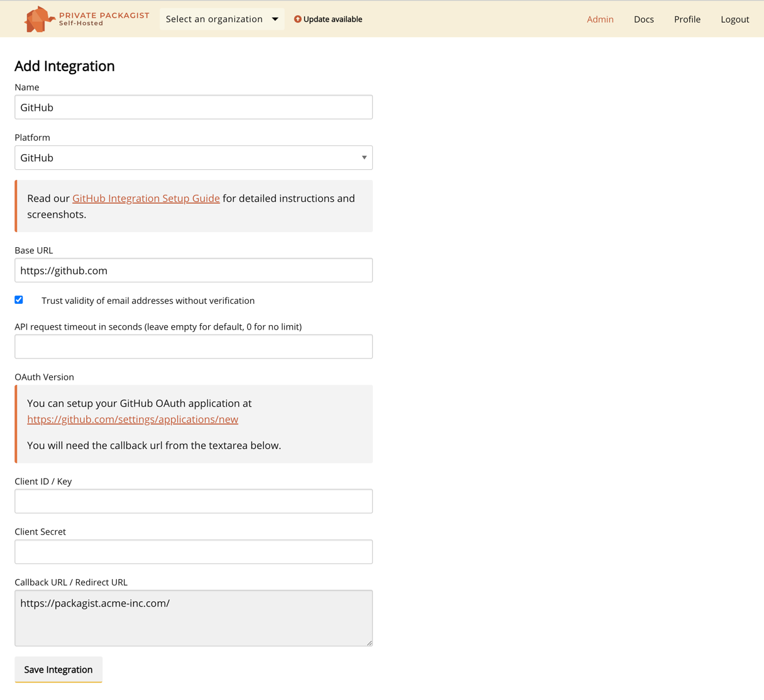Click the Update available notice
The image size is (764, 700).
(333, 19)
